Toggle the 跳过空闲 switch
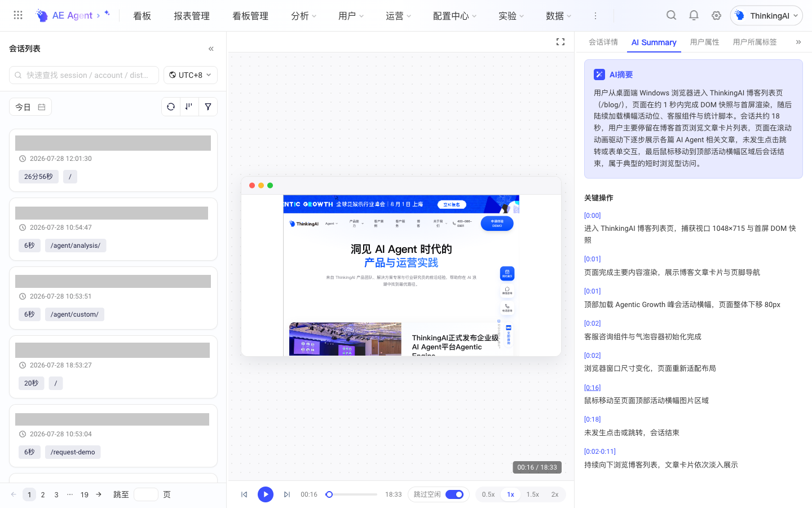This screenshot has height=508, width=812. pos(454,494)
